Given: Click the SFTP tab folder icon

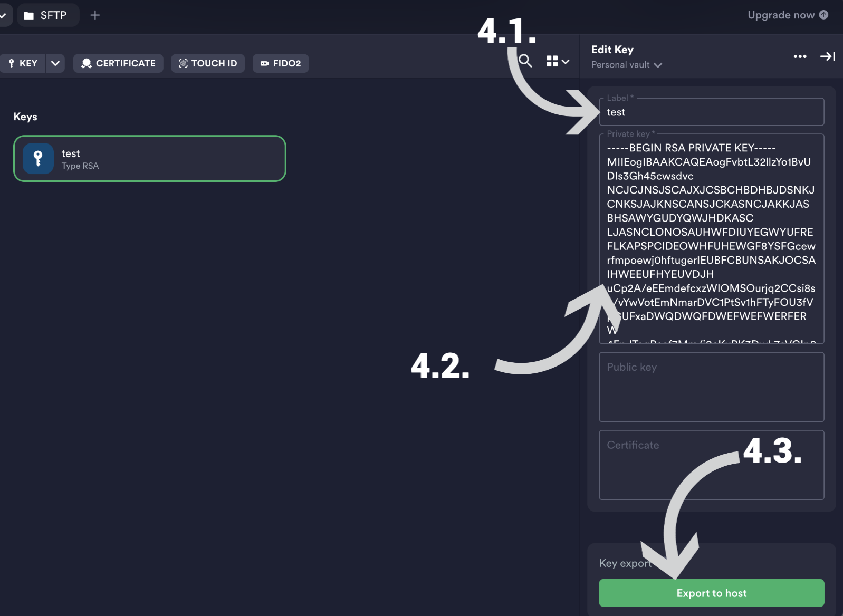Looking at the screenshot, I should pos(29,15).
